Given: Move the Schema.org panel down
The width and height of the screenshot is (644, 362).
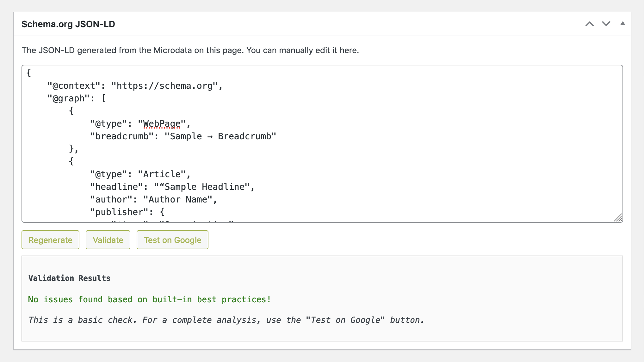Looking at the screenshot, I should [606, 24].
